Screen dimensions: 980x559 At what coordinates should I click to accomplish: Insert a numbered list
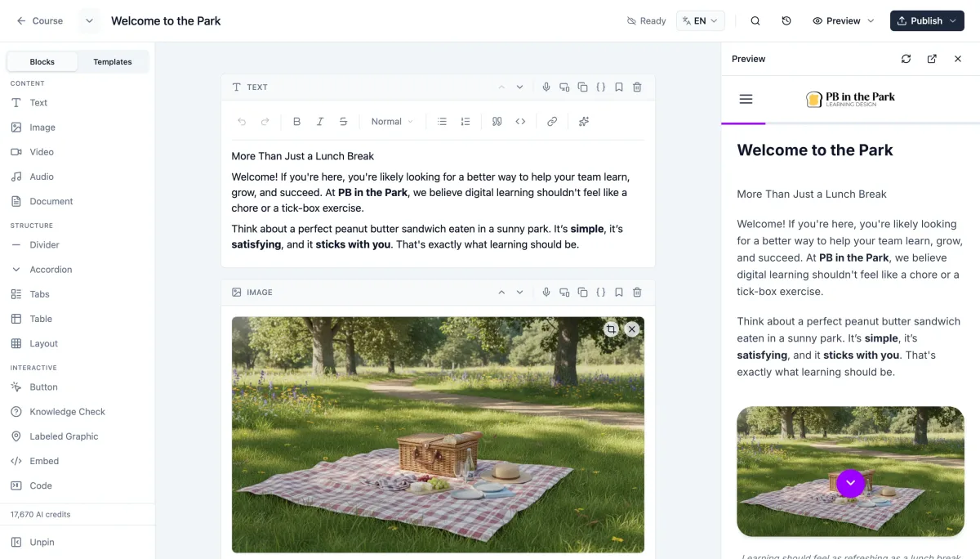(465, 121)
